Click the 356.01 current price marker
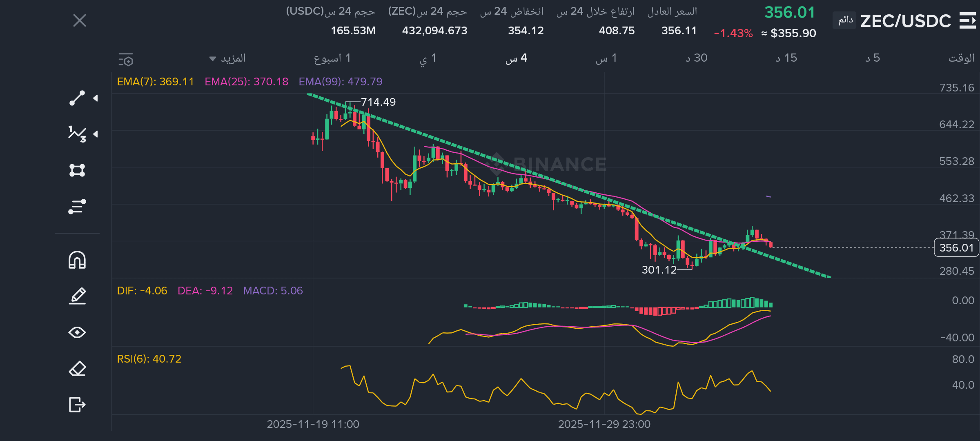The image size is (980, 441). pyautogui.click(x=956, y=248)
